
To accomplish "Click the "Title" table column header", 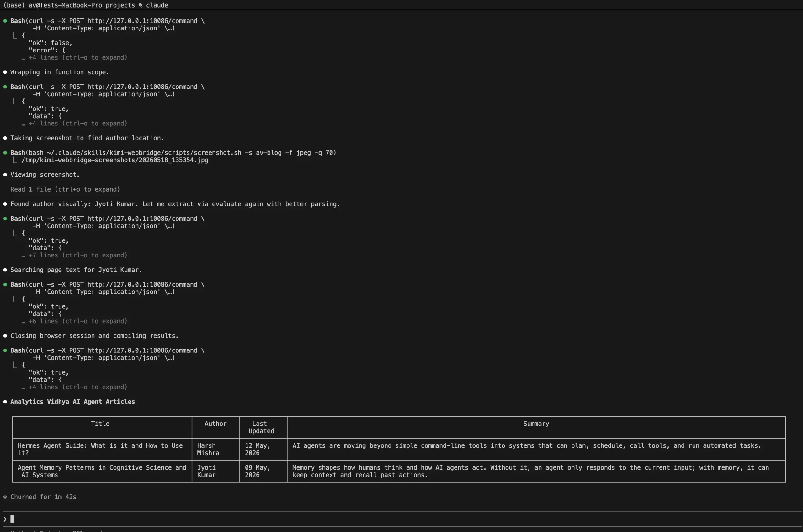I will [x=100, y=424].
